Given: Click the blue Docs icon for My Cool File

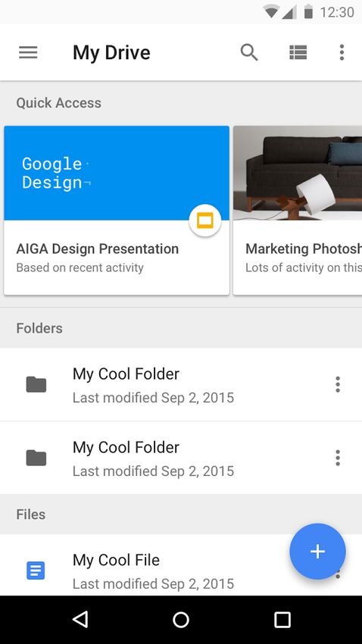Looking at the screenshot, I should [x=36, y=571].
